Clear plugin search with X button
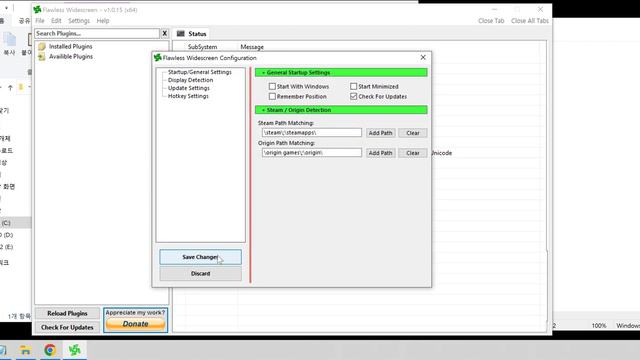 pyautogui.click(x=164, y=33)
